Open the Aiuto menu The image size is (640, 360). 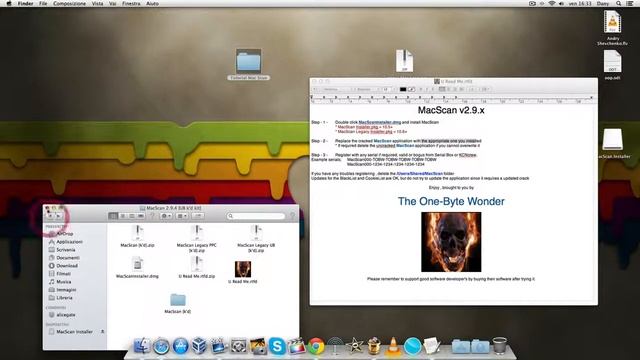[x=152, y=3]
